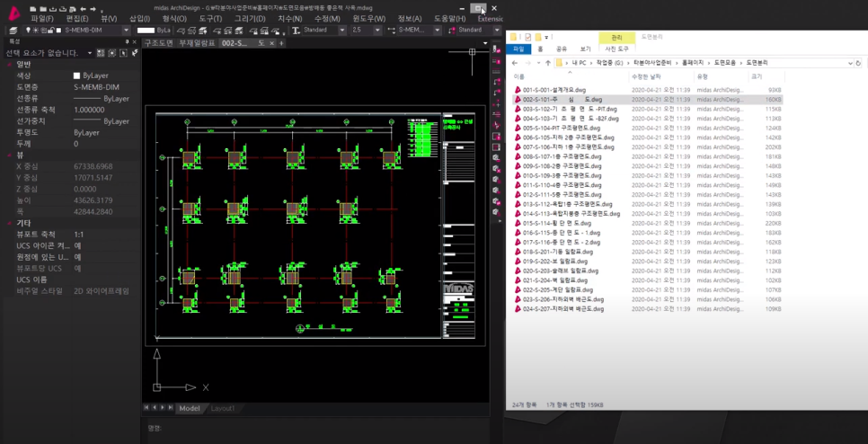This screenshot has width=868, height=444.
Task: Go to last layout with navigation arrow
Action: point(171,408)
